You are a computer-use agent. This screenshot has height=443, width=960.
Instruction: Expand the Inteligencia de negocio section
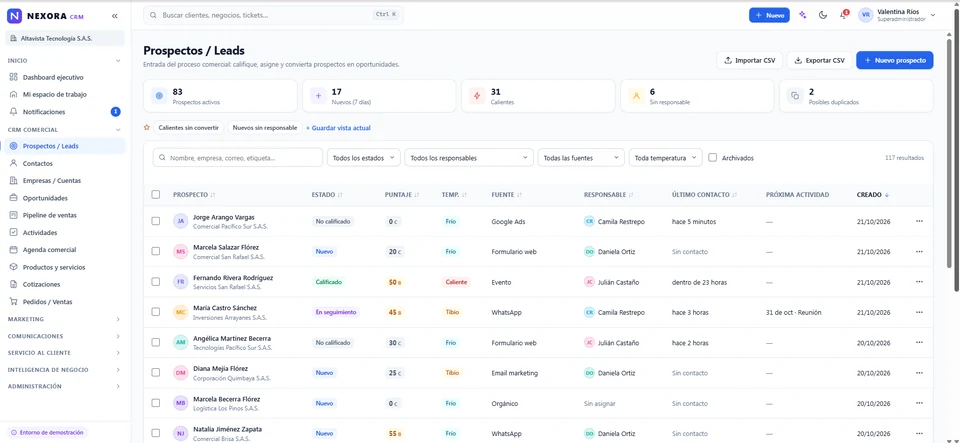[x=64, y=370]
